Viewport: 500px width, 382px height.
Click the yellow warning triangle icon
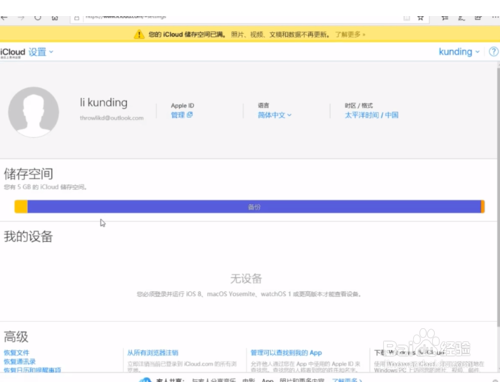(x=139, y=34)
